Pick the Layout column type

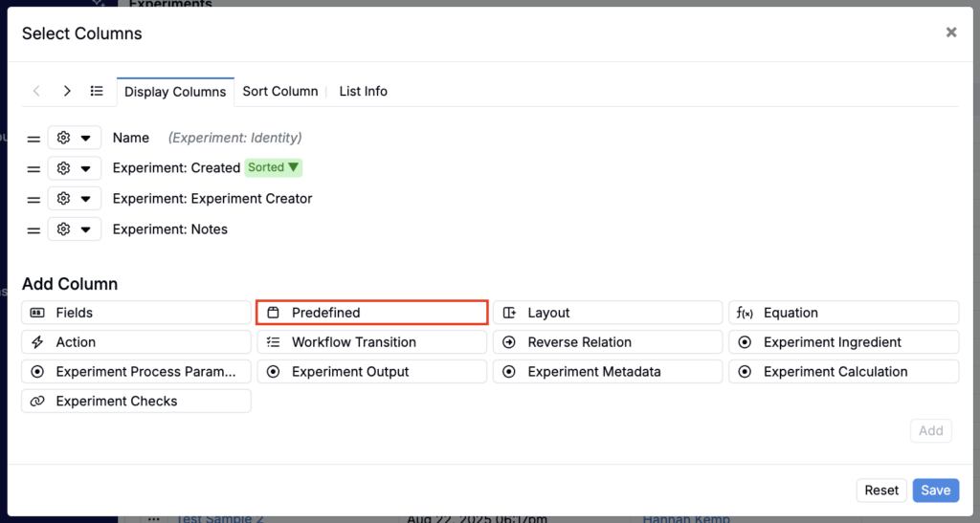click(x=607, y=313)
